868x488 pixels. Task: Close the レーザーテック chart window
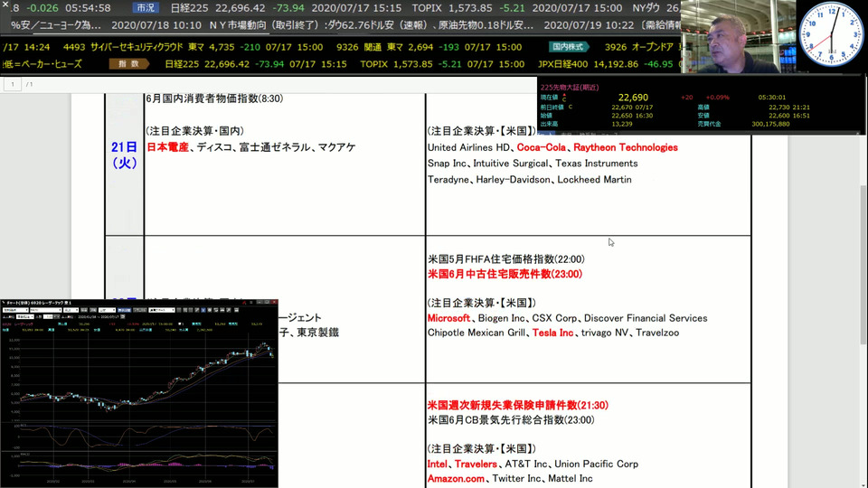(x=273, y=302)
